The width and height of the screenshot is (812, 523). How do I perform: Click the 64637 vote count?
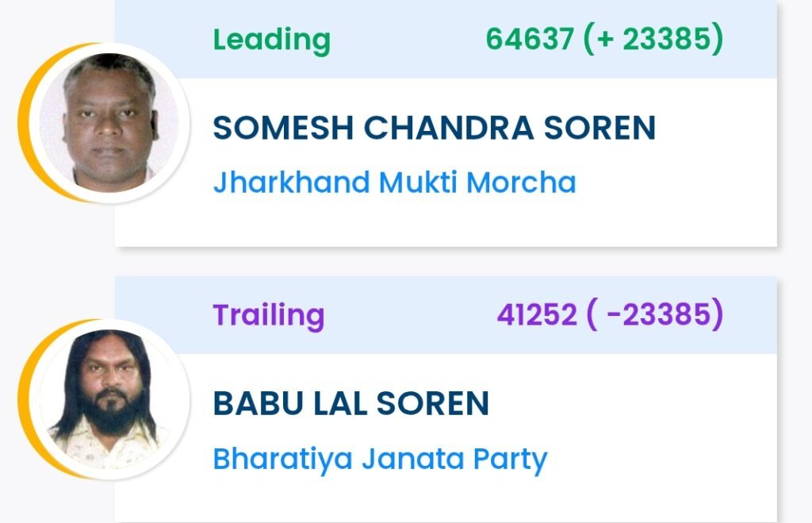click(x=530, y=39)
